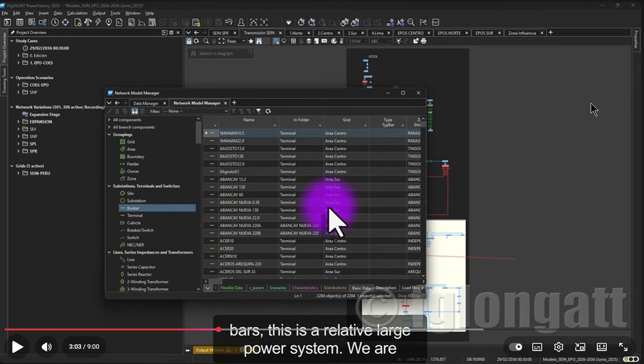The width and height of the screenshot is (644, 364).
Task: Select Grid under Groupings
Action: coord(130,142)
